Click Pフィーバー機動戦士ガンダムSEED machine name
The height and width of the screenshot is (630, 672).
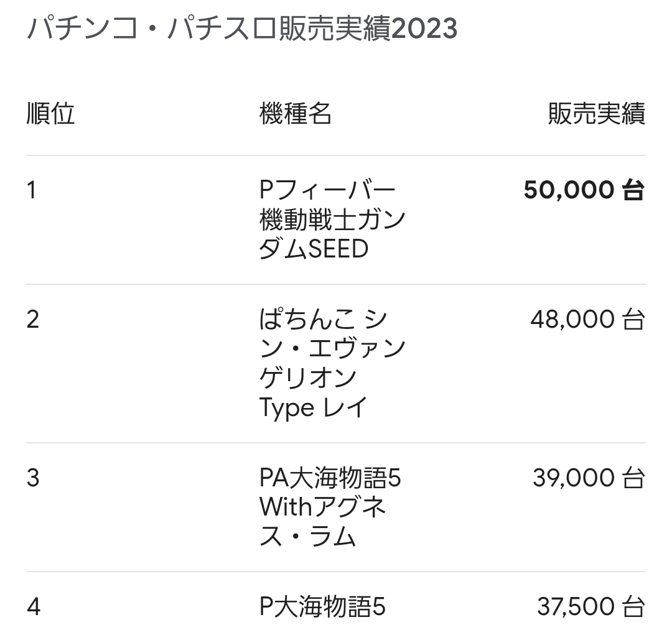click(x=332, y=220)
